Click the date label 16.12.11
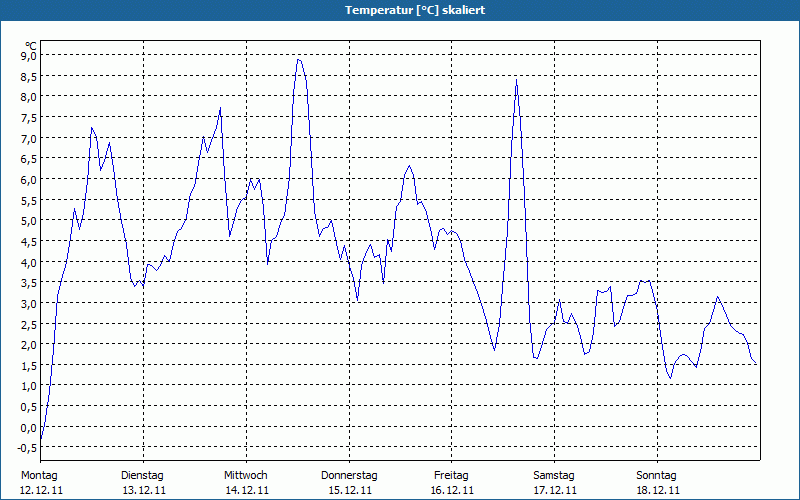 click(x=453, y=490)
